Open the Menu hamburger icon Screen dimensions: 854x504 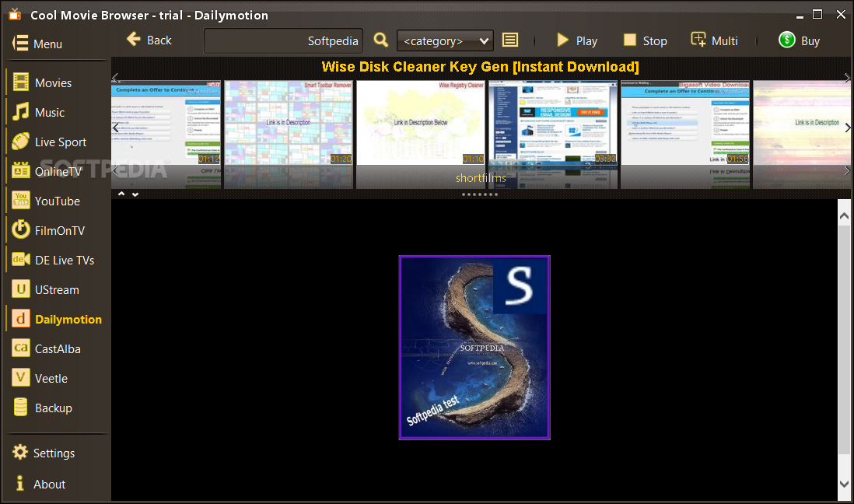point(20,43)
